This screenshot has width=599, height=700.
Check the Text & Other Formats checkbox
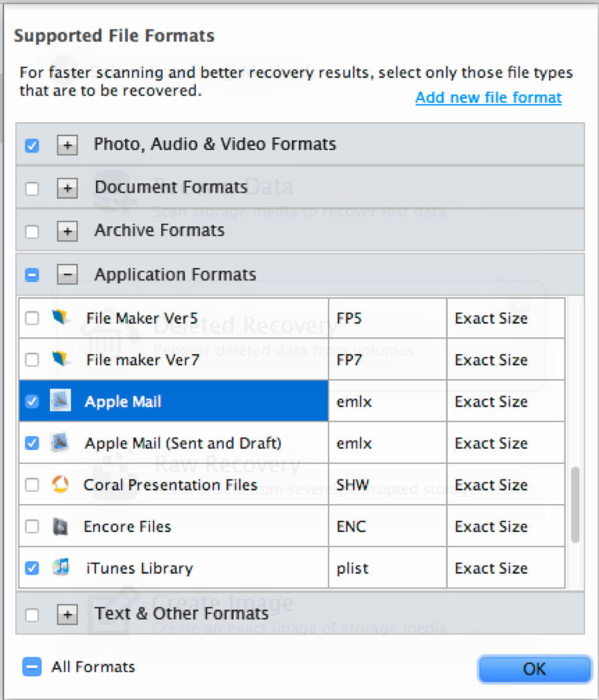tap(32, 615)
